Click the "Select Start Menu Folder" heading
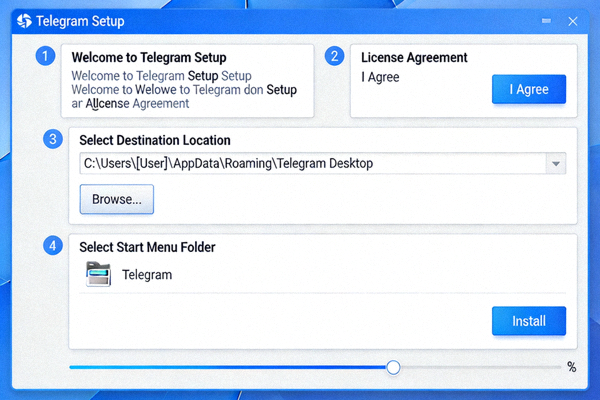Viewport: 600px width, 400px height. click(x=147, y=247)
